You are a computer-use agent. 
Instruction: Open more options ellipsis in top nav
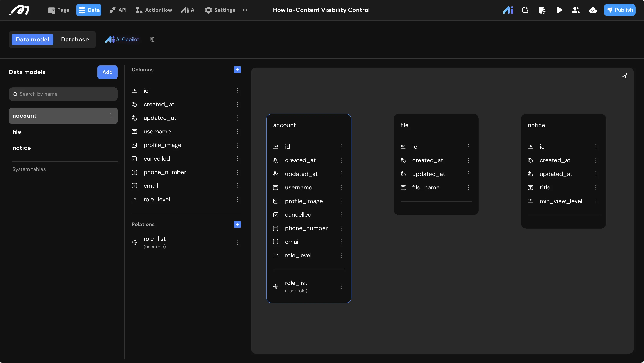coord(243,10)
